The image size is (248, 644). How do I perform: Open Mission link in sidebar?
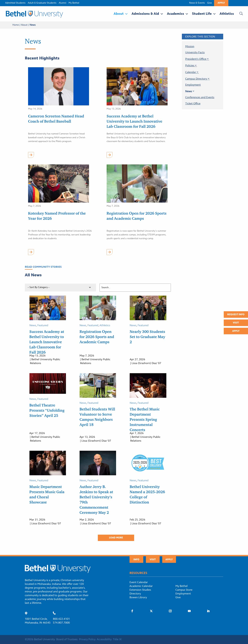point(189,46)
